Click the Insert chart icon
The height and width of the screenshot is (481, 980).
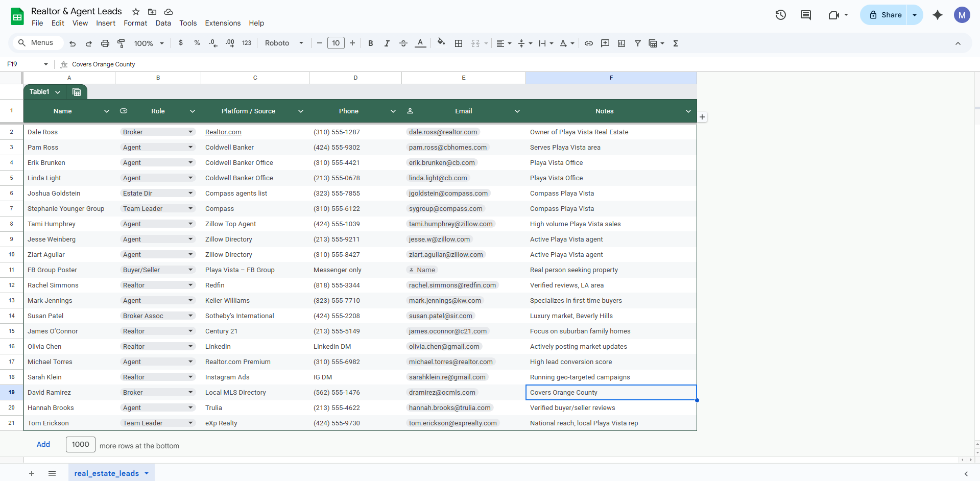[621, 43]
